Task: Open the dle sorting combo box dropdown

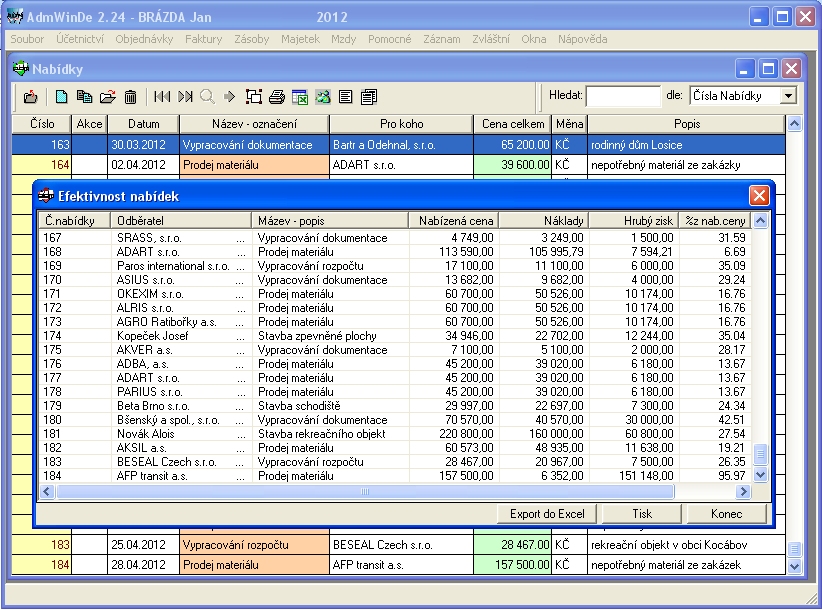Action: tap(788, 96)
